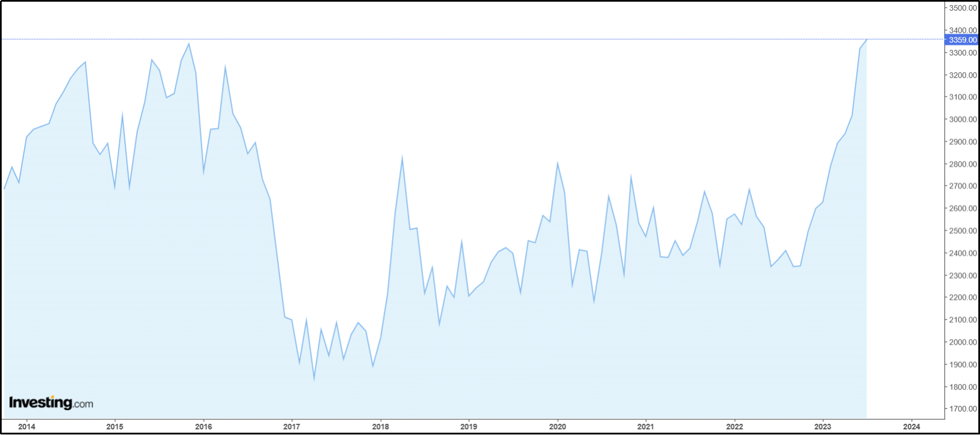Click the 1800.00 price axis label
Image resolution: width=980 pixels, height=435 pixels.
pyautogui.click(x=963, y=387)
